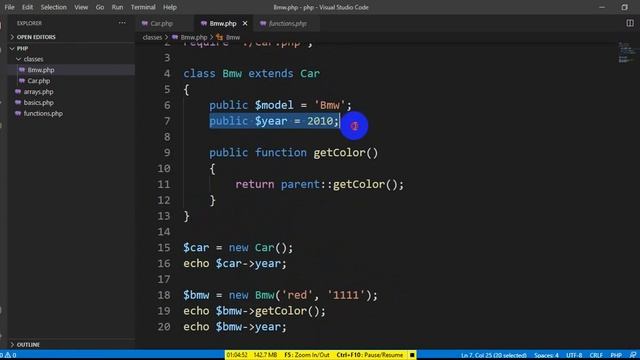Click the Bmw.php file icon in its tab

(204, 24)
